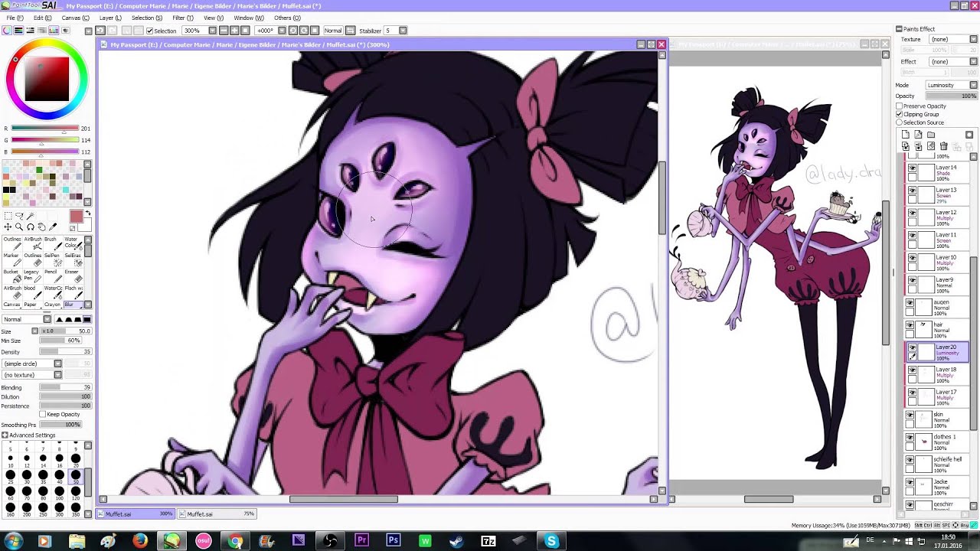Open the Canvas menu
Image resolution: width=980 pixels, height=551 pixels.
click(x=75, y=18)
